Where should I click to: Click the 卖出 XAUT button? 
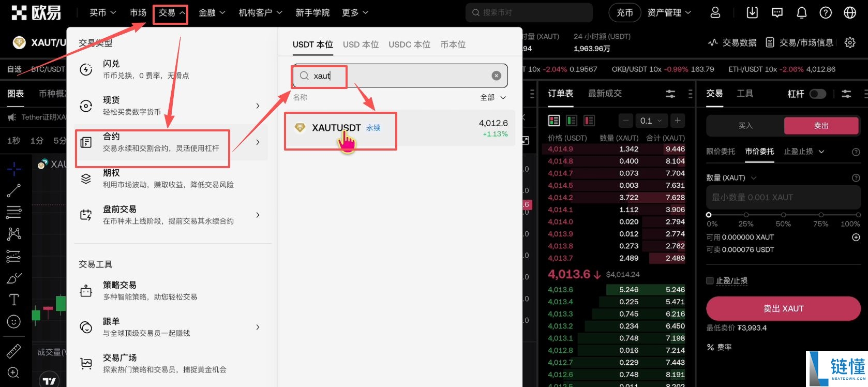(x=783, y=308)
